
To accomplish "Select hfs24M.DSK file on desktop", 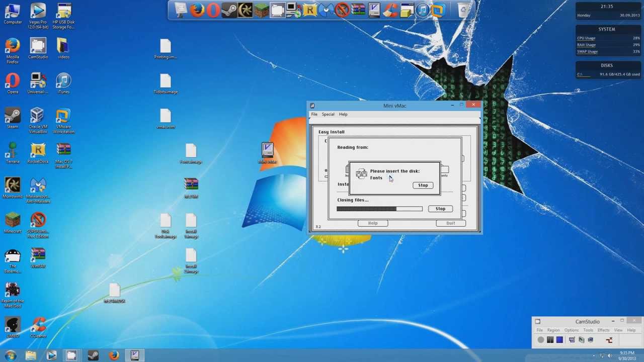I will 114,293.
